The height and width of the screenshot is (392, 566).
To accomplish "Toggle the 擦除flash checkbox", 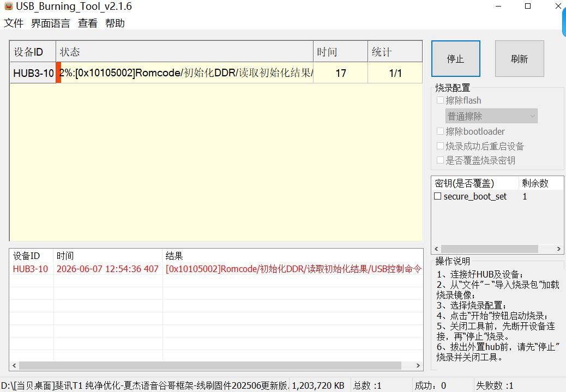I will (440, 100).
